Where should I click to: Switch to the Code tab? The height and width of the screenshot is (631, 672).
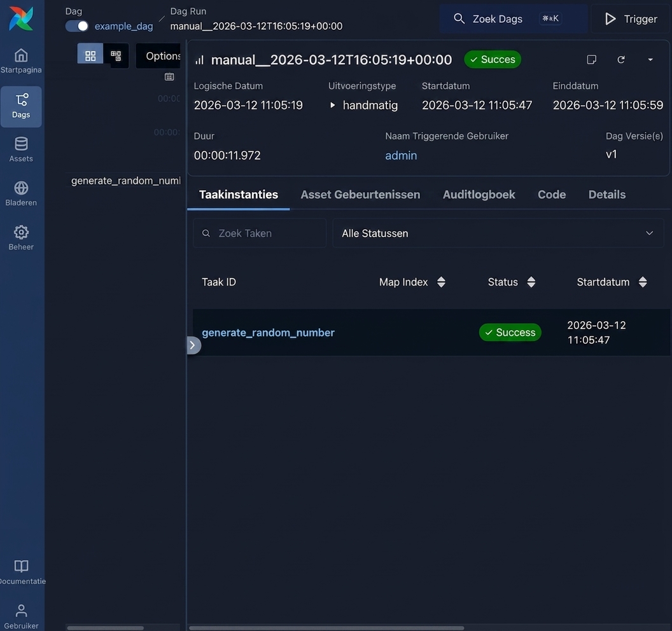click(552, 195)
